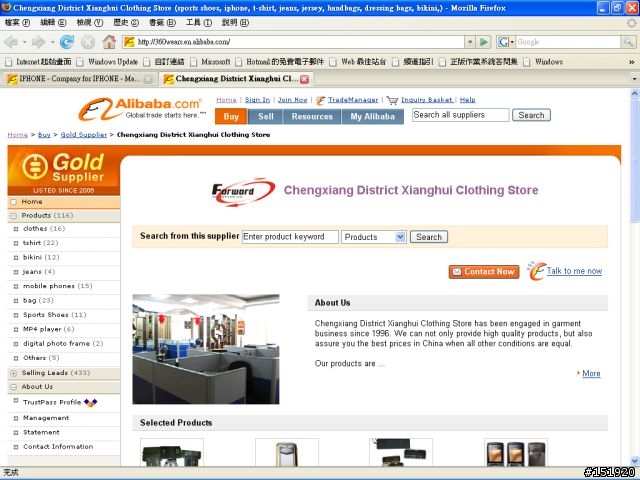Click the TrustPass Profile badge icon

(90, 402)
